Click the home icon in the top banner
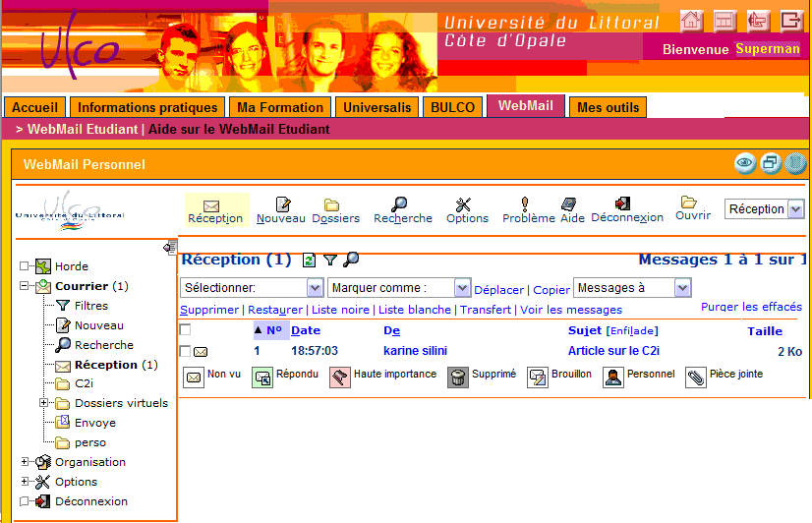The image size is (812, 523). tap(691, 22)
